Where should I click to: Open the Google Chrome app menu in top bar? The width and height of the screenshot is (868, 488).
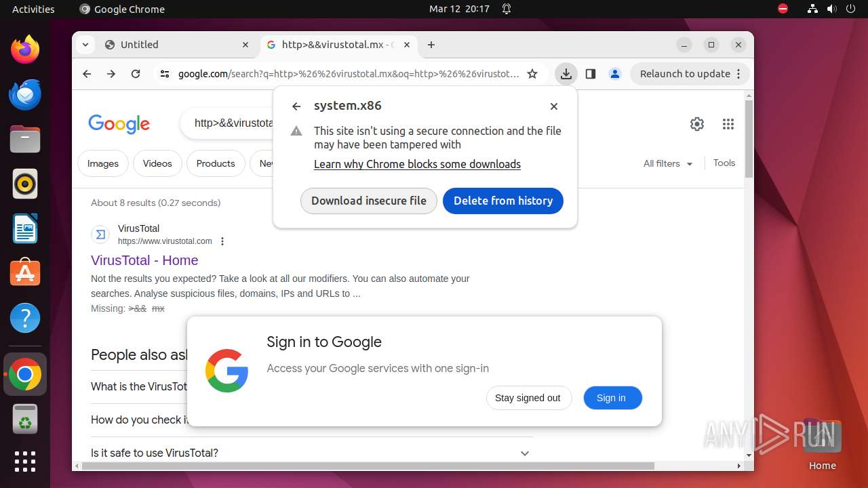[x=122, y=9]
